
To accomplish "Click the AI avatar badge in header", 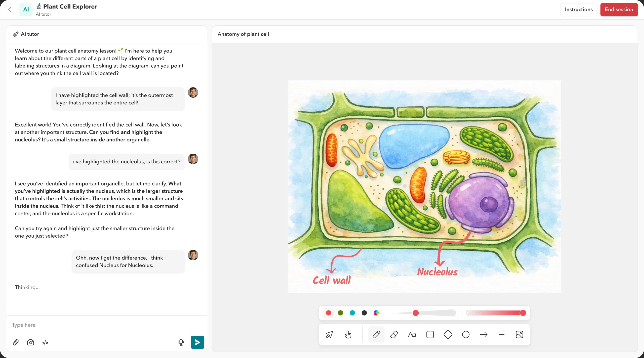I will tap(26, 9).
